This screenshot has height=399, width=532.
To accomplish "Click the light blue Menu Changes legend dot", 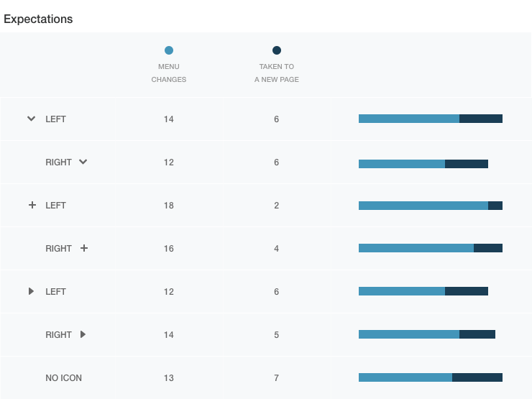I will coord(169,50).
